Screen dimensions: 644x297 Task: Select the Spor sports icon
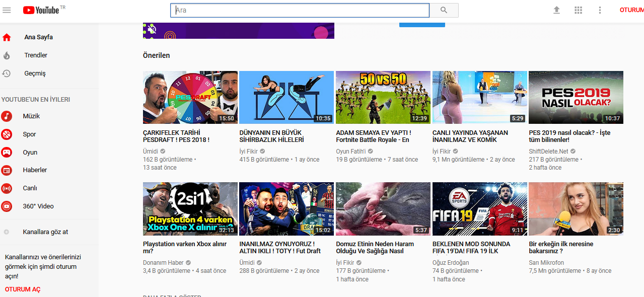(x=7, y=134)
